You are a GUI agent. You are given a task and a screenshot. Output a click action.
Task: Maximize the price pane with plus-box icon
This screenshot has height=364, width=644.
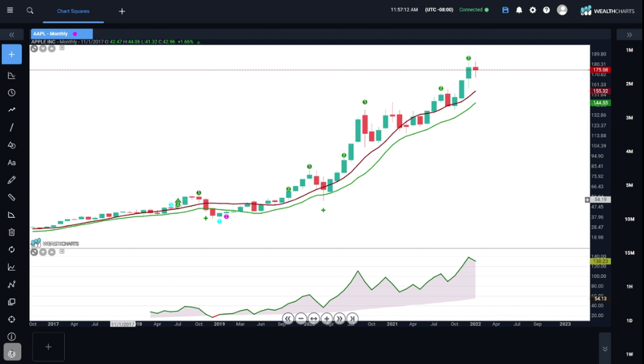(62, 48)
